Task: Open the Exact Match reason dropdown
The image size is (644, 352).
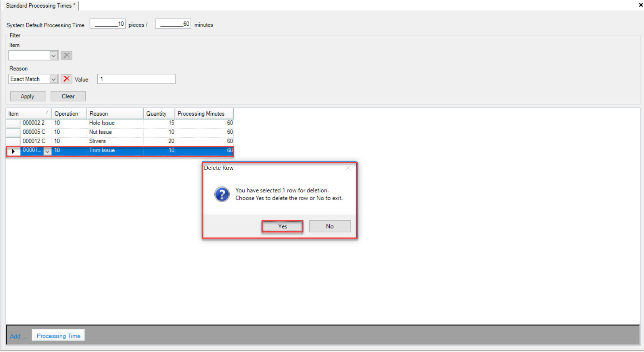Action: pos(54,79)
